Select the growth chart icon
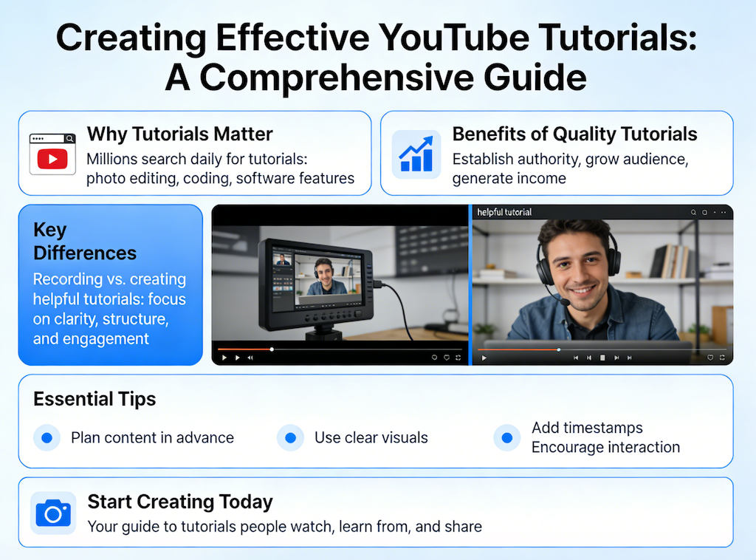This screenshot has height=560, width=756. pos(416,153)
